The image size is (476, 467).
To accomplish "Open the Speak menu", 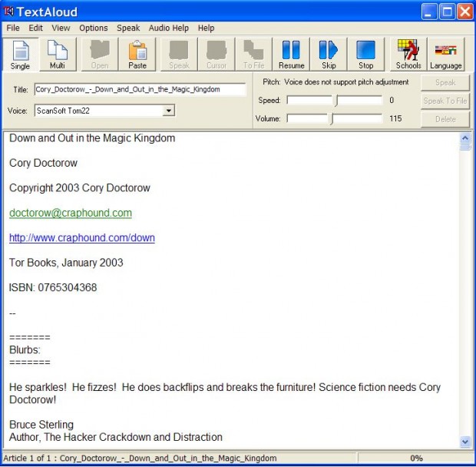I will click(128, 28).
